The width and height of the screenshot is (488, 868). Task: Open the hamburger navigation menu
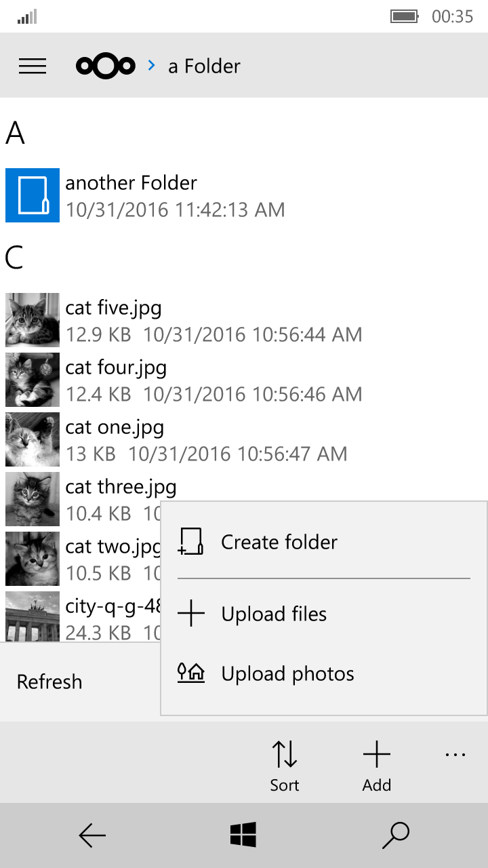pyautogui.click(x=33, y=66)
